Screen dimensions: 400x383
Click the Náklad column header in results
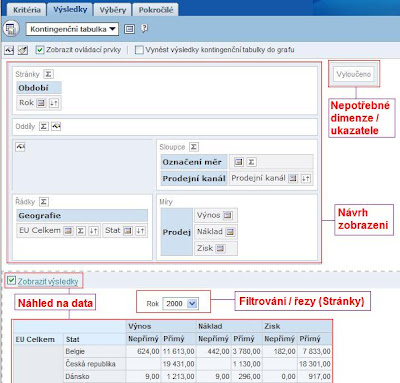pyautogui.click(x=230, y=326)
